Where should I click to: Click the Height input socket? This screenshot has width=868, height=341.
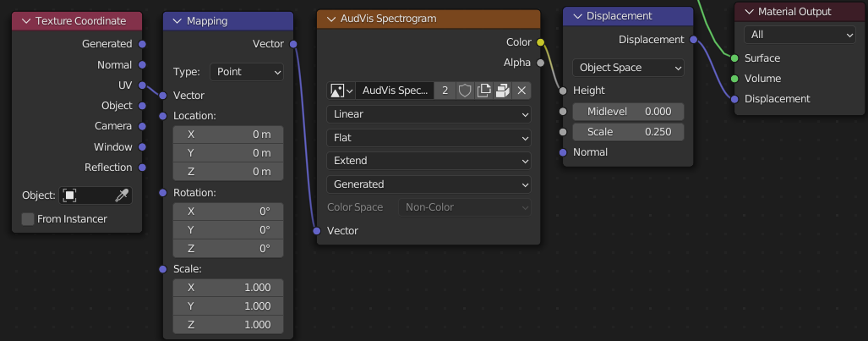[563, 91]
